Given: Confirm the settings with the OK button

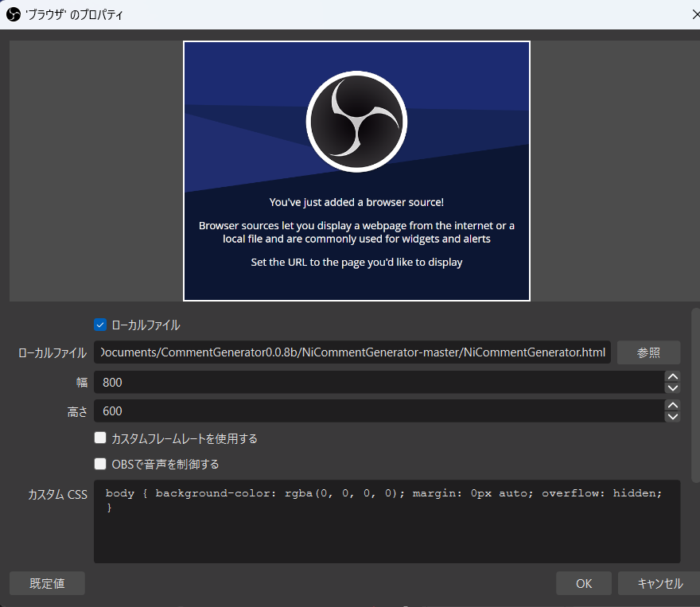Looking at the screenshot, I should tap(584, 583).
